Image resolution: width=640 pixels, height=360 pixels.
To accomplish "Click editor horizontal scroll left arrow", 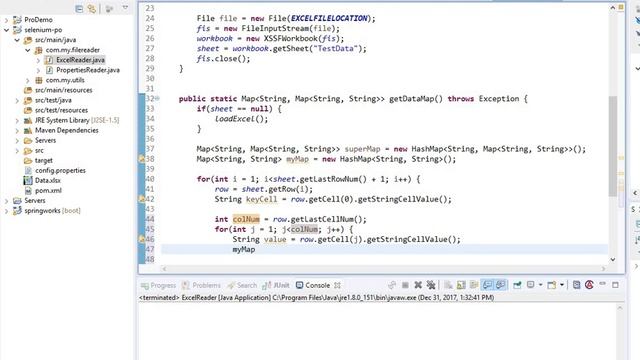I will point(164,269).
